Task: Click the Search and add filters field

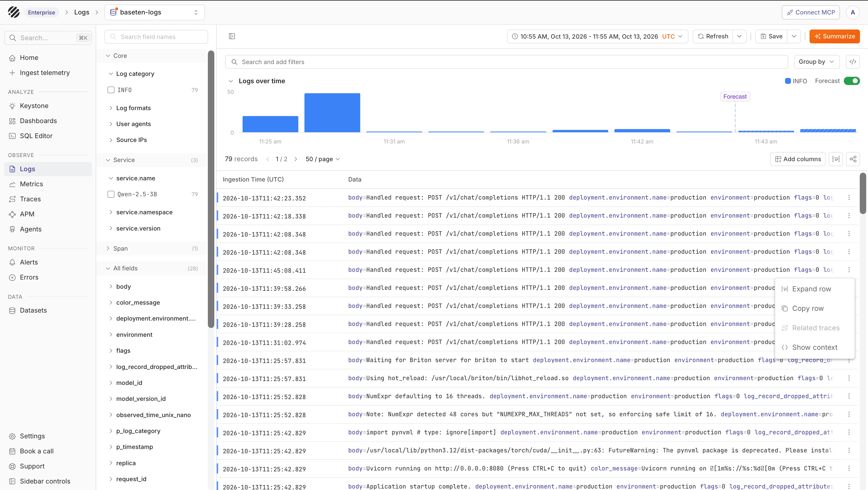Action: [x=506, y=62]
